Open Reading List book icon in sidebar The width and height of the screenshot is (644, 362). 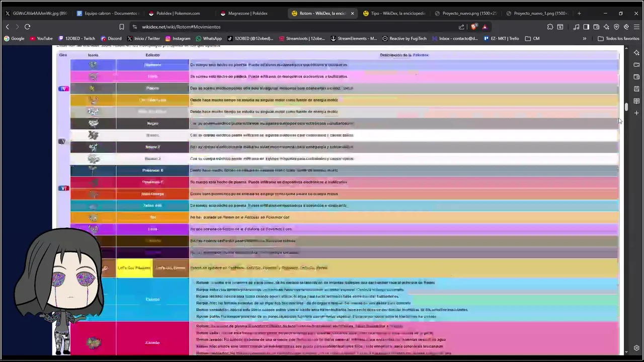click(x=636, y=101)
